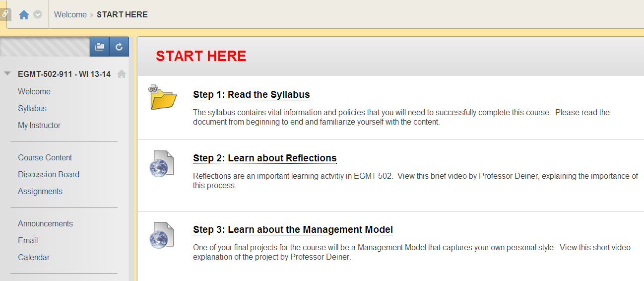644x281 pixels.
Task: Select Welcome in the breadcrumb trail
Action: point(70,15)
